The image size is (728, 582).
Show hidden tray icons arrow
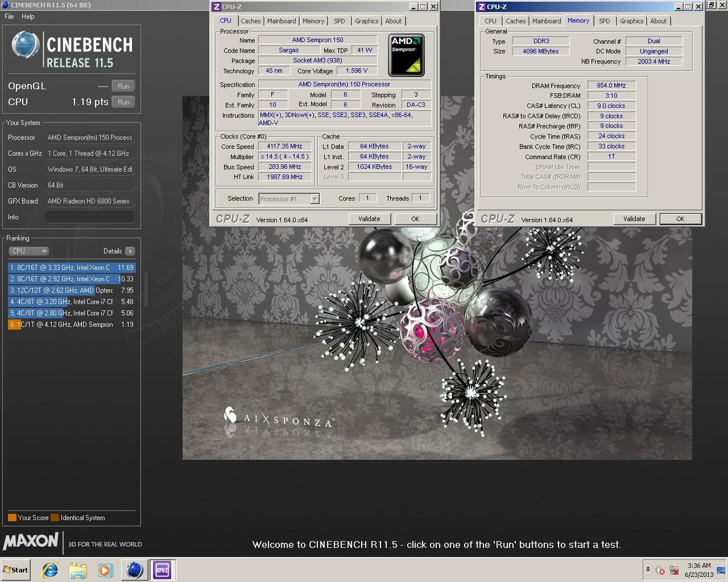(x=648, y=569)
